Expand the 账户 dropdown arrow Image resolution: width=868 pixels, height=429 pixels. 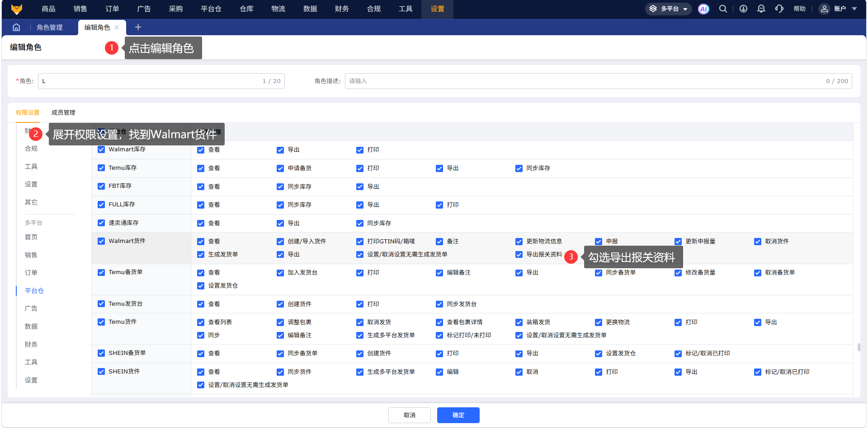coord(854,9)
